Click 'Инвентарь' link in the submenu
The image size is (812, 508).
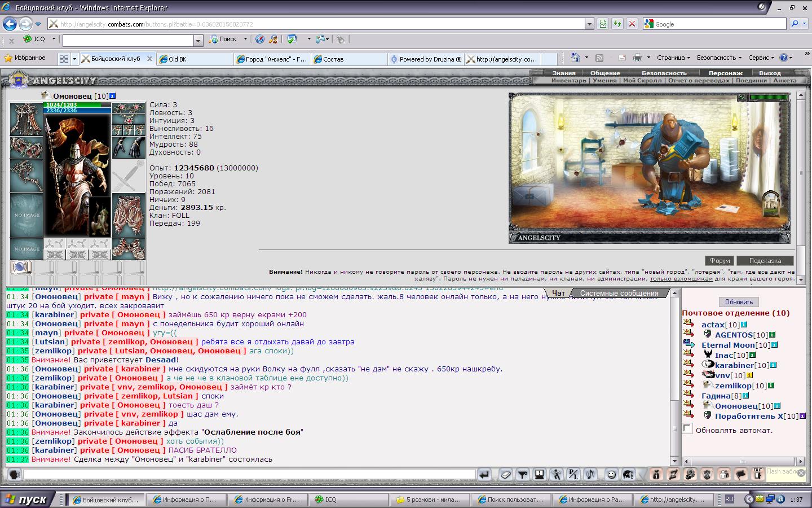point(568,80)
